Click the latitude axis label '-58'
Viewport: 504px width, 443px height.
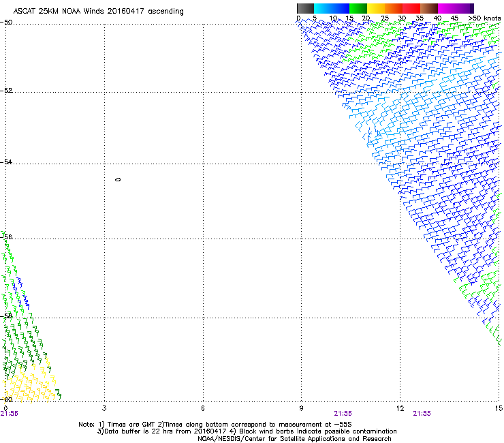click(6, 316)
